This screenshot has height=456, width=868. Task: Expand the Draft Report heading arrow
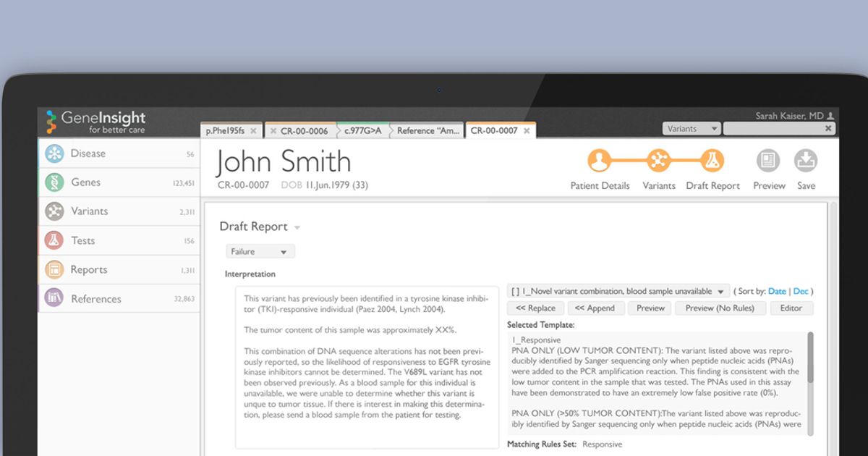pos(297,228)
